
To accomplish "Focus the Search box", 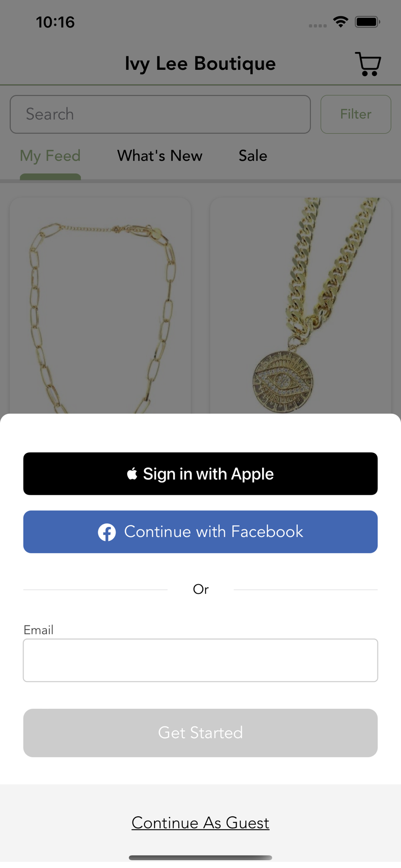I will 160,114.
